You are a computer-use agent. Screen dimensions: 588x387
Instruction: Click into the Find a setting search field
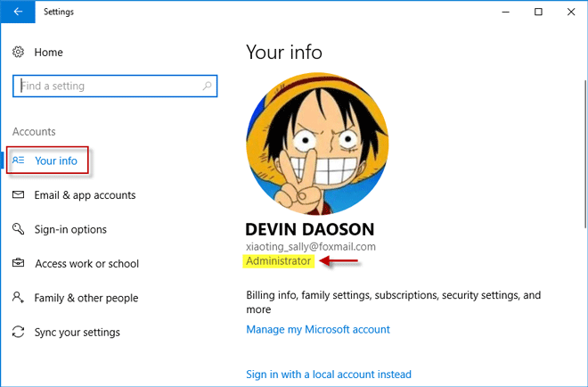pyautogui.click(x=107, y=86)
